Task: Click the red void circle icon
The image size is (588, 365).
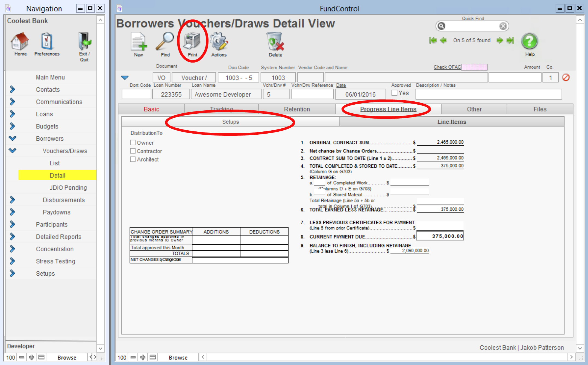Action: coord(566,78)
